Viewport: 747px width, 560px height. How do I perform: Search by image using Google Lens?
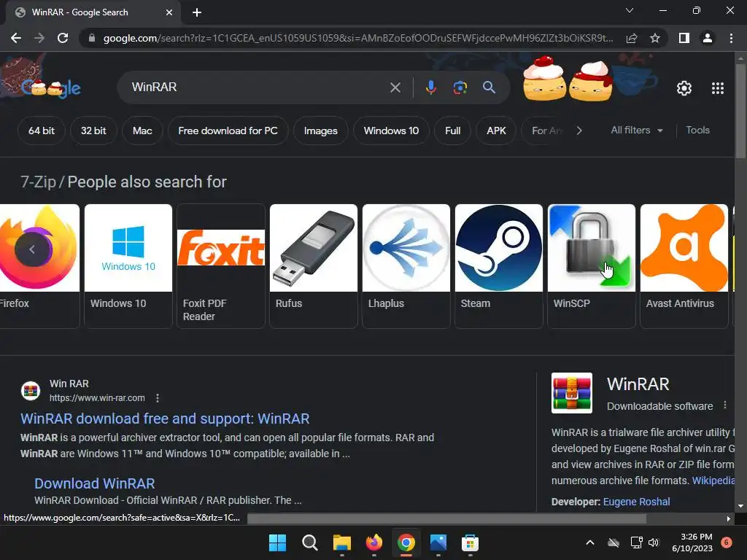460,87
